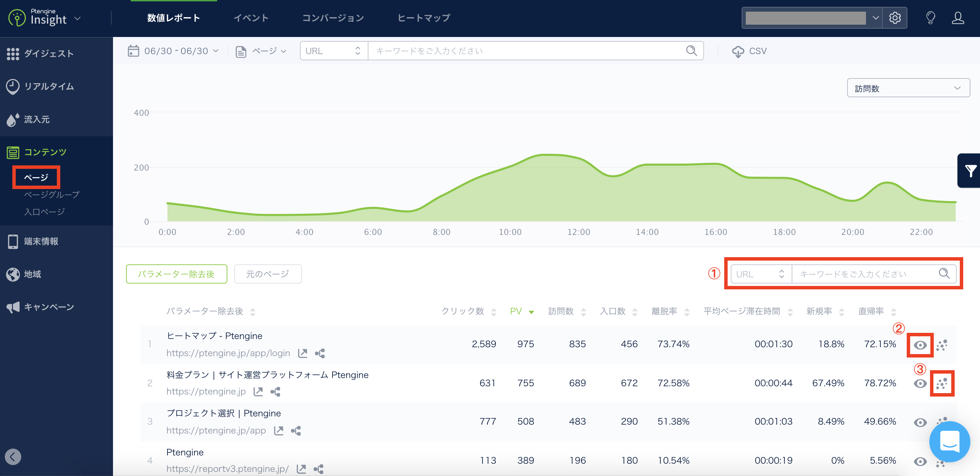
Task: Select 入口ページ under コンテンツ
Action: (45, 212)
